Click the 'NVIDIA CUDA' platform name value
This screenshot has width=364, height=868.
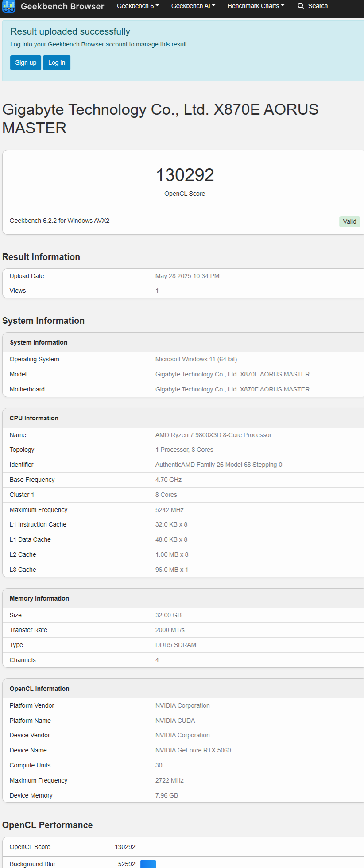coord(175,721)
